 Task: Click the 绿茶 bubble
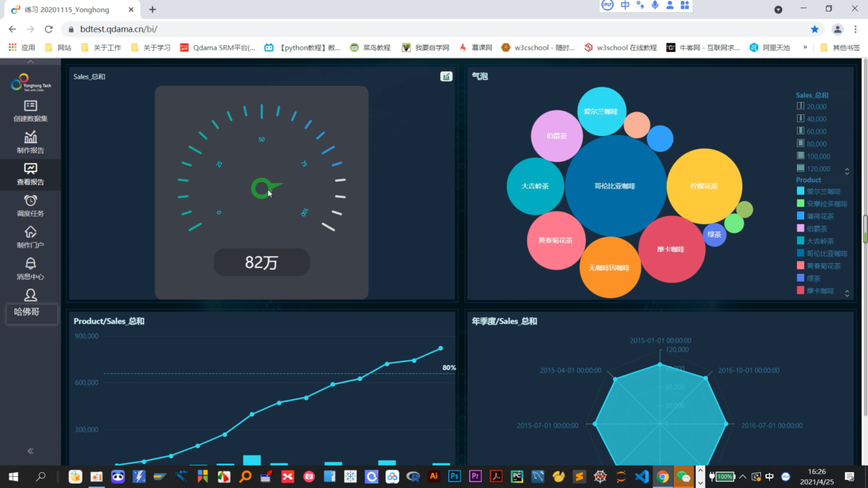[715, 235]
